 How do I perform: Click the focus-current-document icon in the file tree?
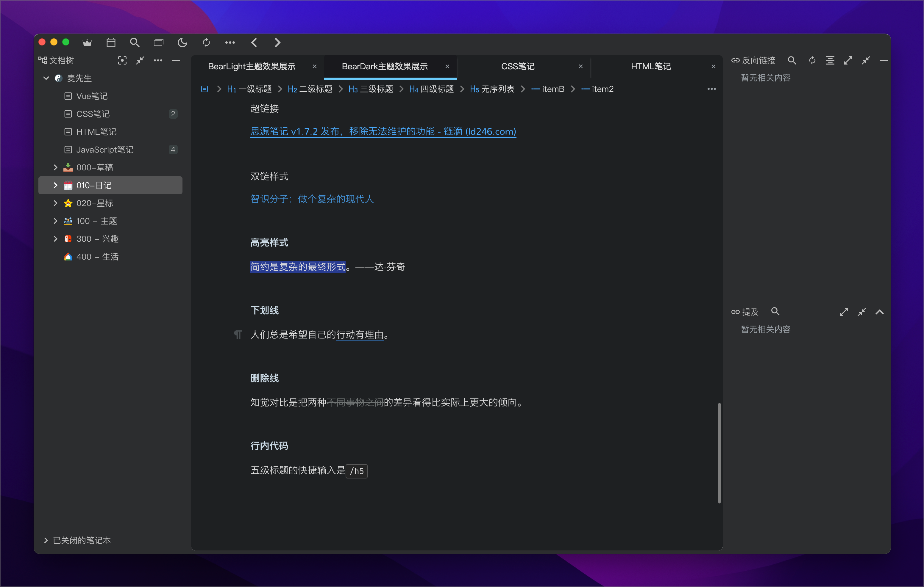click(x=122, y=60)
